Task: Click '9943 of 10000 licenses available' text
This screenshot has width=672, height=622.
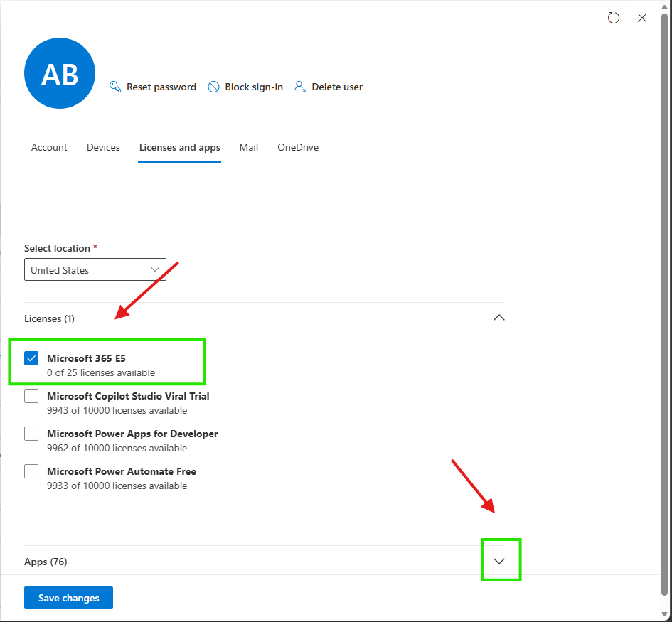Action: 117,410
